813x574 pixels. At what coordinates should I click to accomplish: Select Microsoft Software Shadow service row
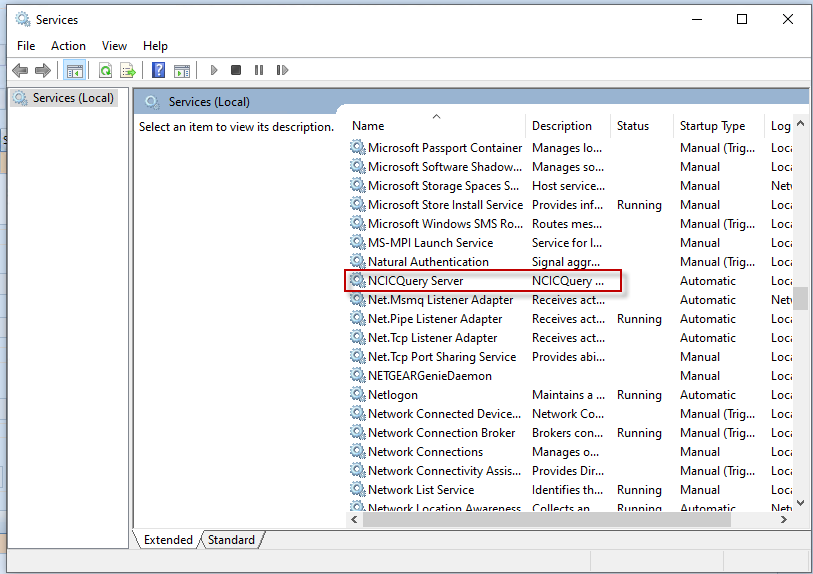point(569,167)
